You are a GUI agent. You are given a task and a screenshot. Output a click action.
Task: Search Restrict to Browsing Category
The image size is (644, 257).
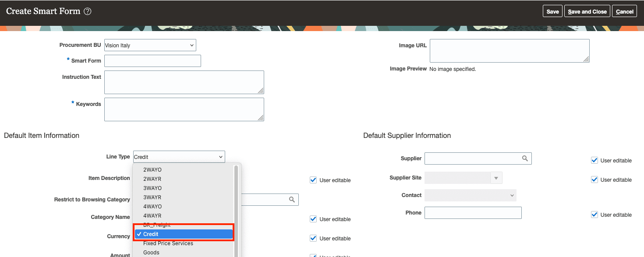[292, 199]
